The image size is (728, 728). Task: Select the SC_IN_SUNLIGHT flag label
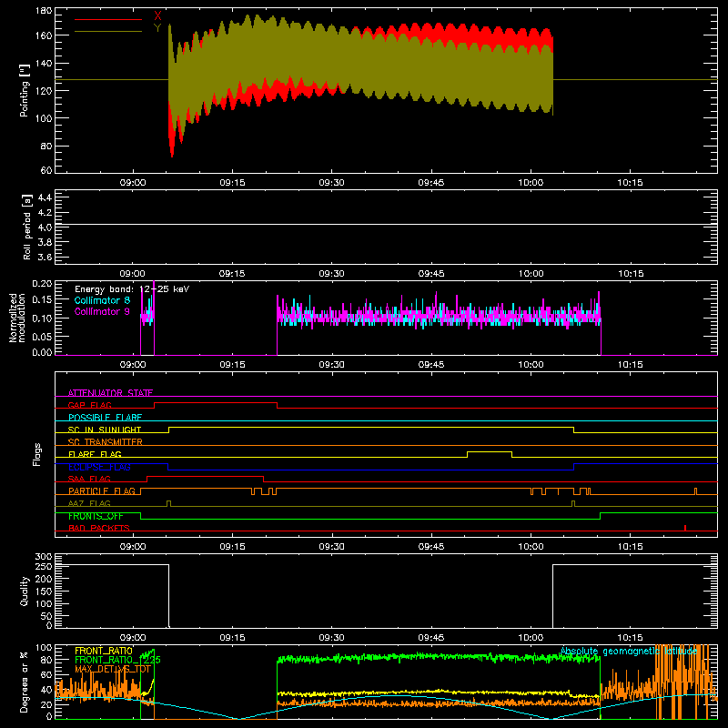(x=105, y=430)
